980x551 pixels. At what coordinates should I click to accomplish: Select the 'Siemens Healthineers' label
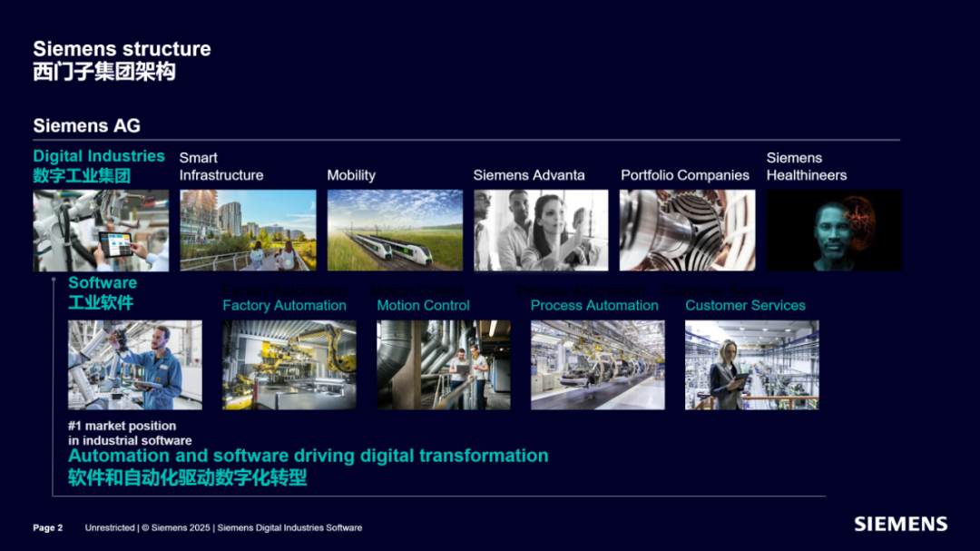pyautogui.click(x=807, y=166)
